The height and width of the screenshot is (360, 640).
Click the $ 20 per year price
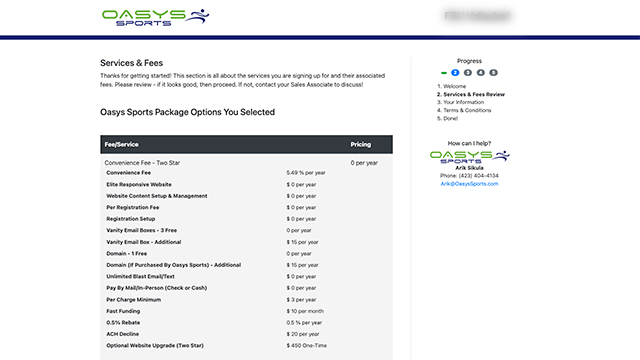302,334
